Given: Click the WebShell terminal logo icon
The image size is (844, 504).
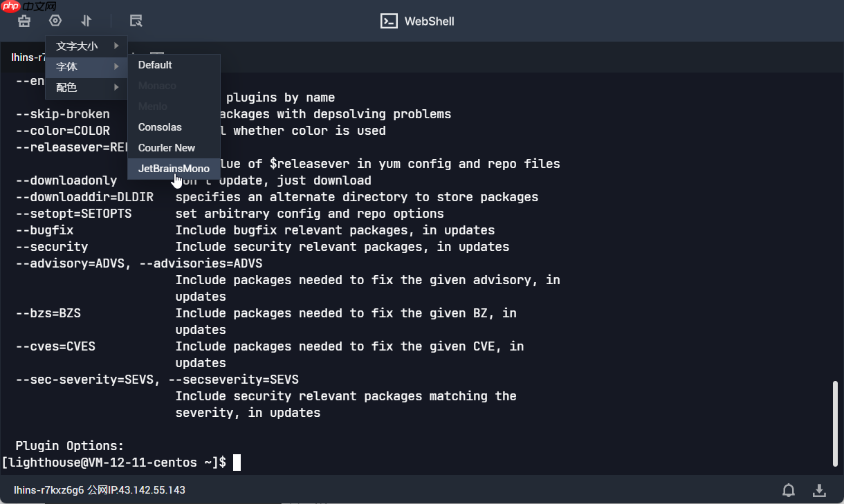Looking at the screenshot, I should [x=389, y=21].
